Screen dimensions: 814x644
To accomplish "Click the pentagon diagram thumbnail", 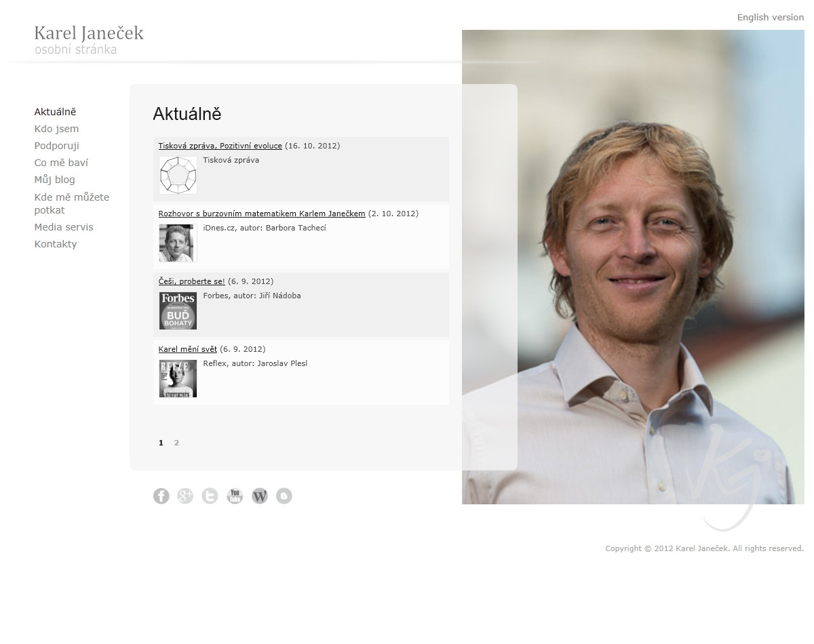I will pos(178,175).
